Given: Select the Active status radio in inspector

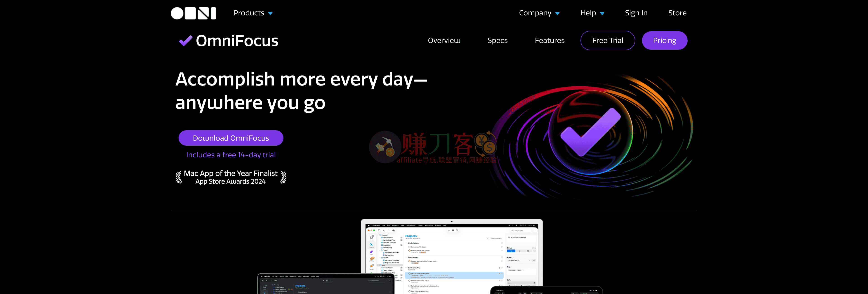Looking at the screenshot, I should click(x=511, y=251).
